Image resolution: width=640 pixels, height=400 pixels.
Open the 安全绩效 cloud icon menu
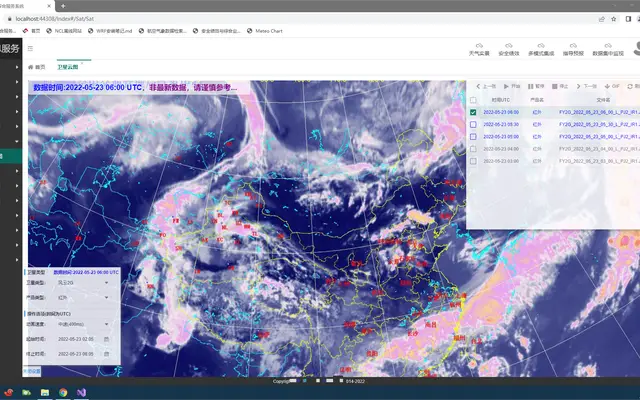pyautogui.click(x=509, y=46)
